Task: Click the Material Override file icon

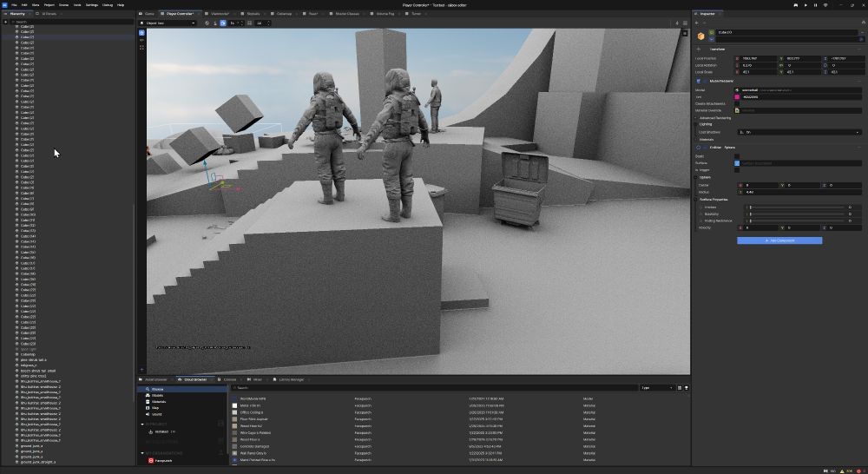Action: [x=737, y=110]
